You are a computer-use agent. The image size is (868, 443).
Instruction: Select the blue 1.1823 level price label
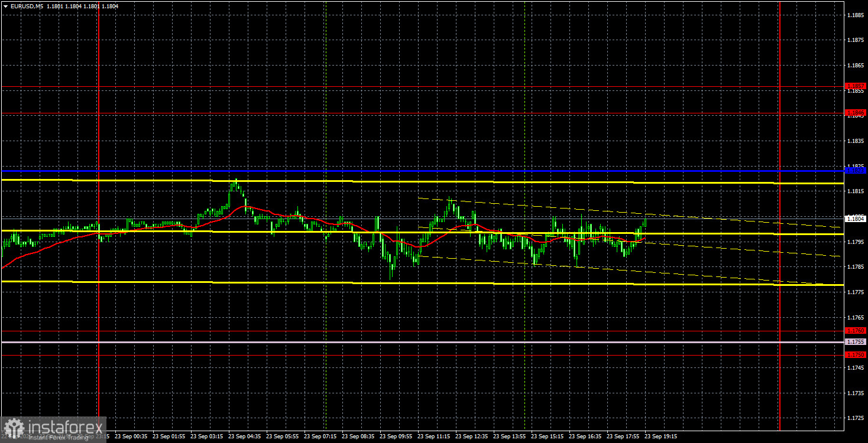[856, 170]
